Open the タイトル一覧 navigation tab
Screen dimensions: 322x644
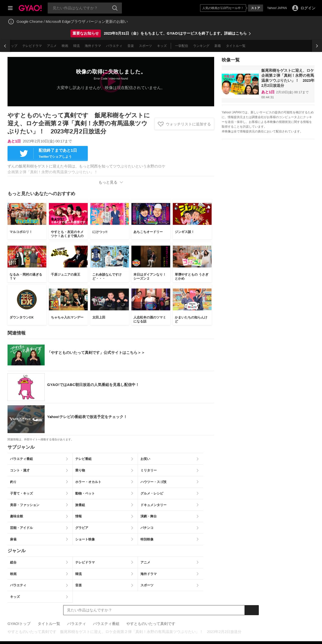click(x=236, y=46)
